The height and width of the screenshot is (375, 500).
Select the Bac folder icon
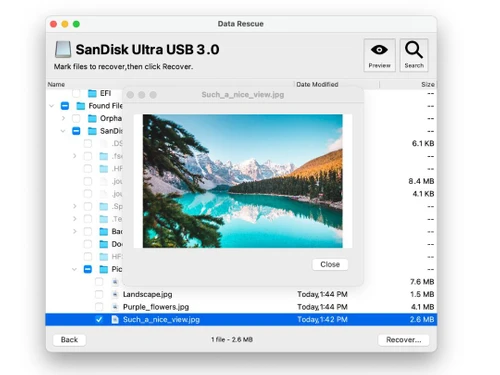point(104,231)
